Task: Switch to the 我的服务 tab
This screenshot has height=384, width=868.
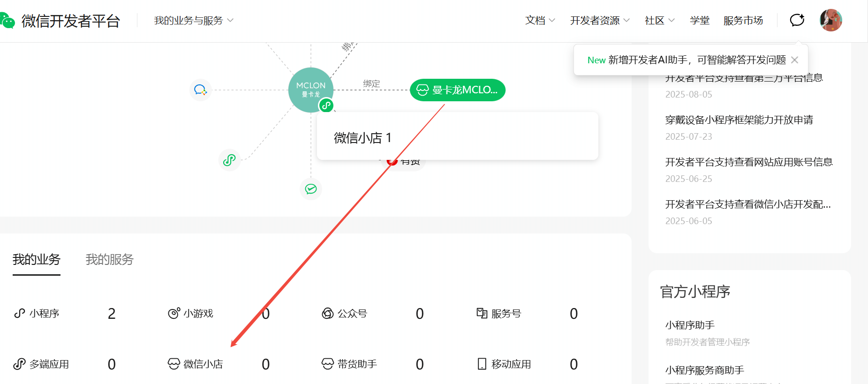Action: pyautogui.click(x=110, y=259)
